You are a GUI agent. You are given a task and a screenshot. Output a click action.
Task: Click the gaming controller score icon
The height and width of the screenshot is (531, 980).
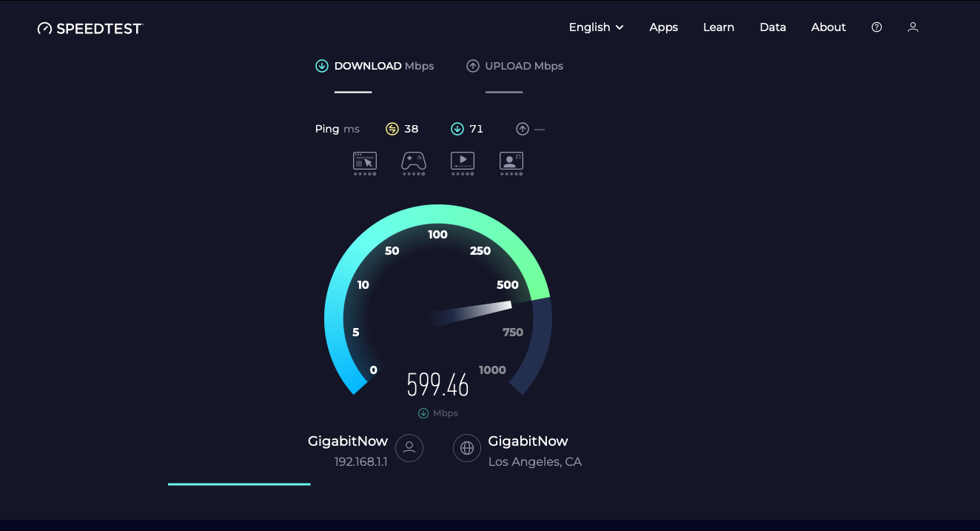coord(414,164)
